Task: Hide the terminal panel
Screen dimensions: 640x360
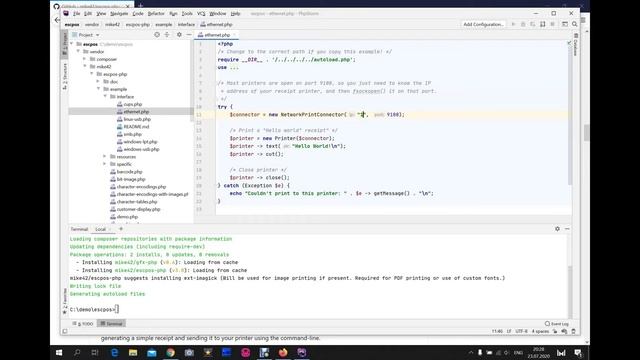Action: pos(567,229)
